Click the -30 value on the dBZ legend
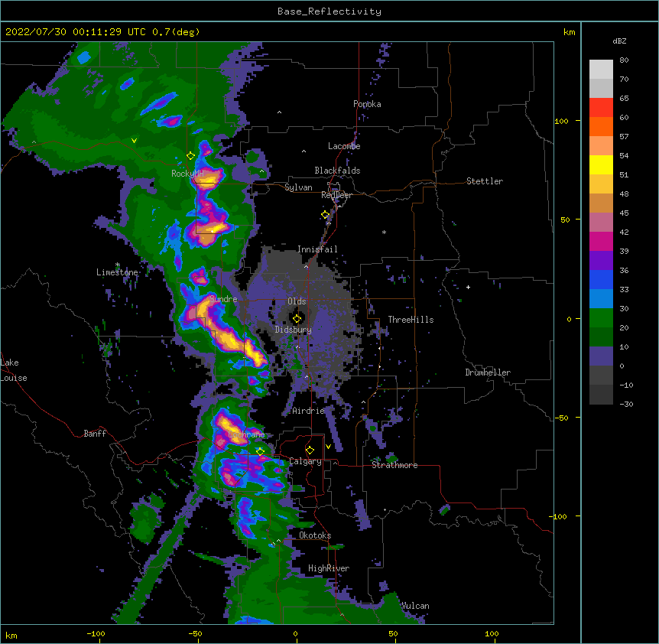 click(x=627, y=405)
